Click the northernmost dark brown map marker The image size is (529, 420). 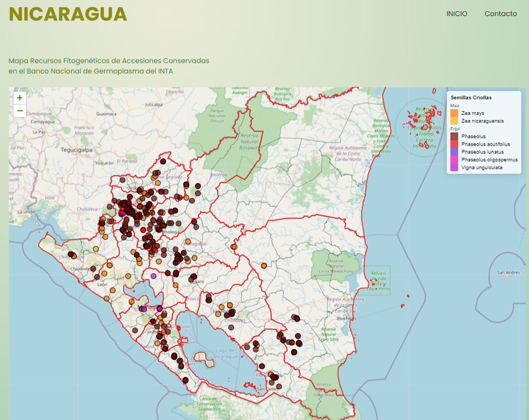pos(164,162)
